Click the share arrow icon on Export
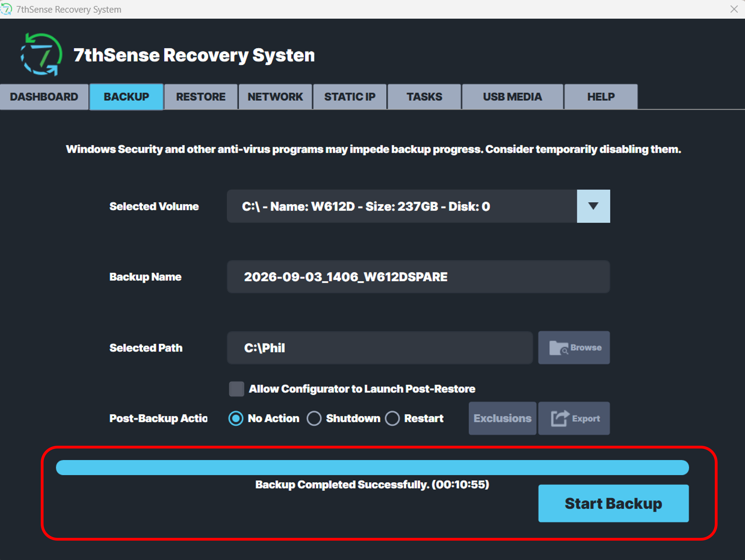This screenshot has height=560, width=745. (x=560, y=418)
